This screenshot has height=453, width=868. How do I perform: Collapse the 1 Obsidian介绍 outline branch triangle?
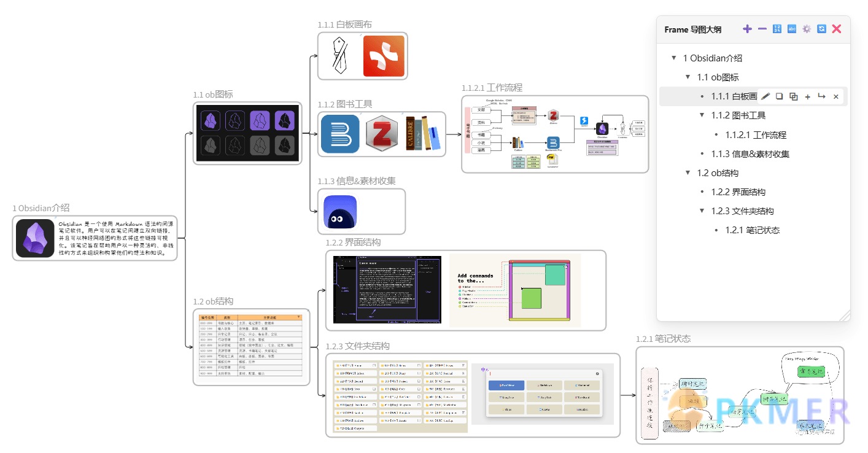(674, 58)
